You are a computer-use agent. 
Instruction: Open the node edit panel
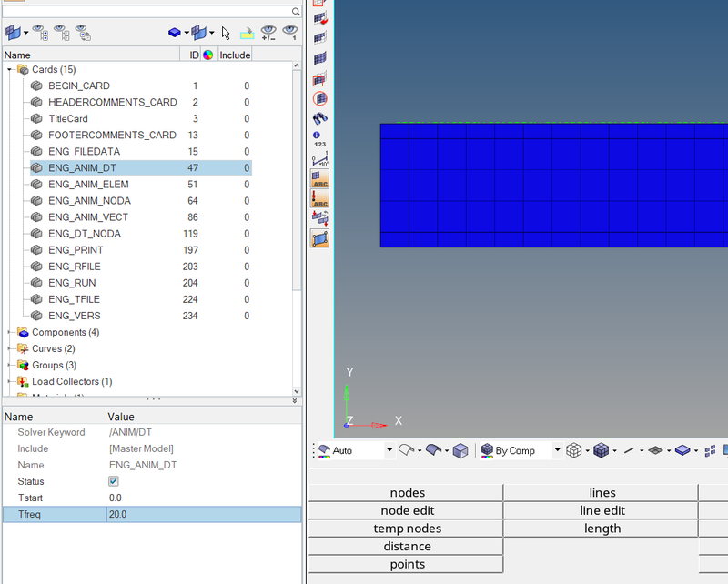tap(407, 510)
